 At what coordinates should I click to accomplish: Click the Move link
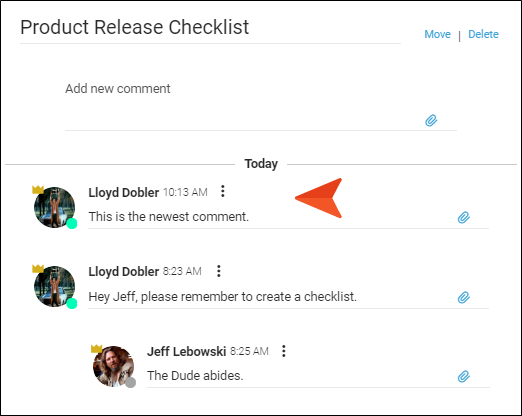coord(437,34)
